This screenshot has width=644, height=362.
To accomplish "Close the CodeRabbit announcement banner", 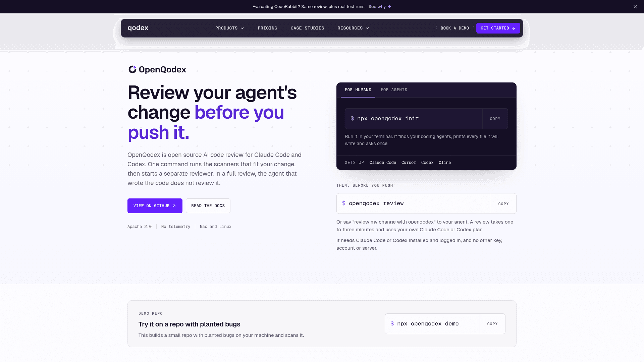I will click(635, 7).
